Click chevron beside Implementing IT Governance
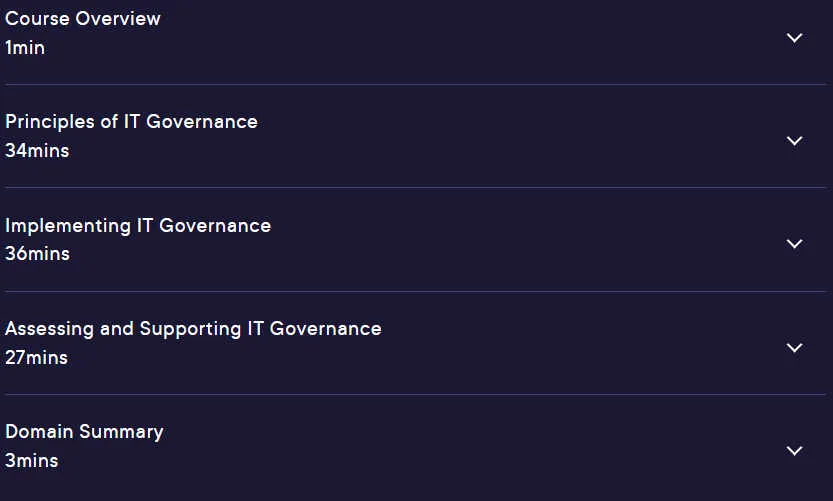The width and height of the screenshot is (833, 501). click(x=794, y=244)
